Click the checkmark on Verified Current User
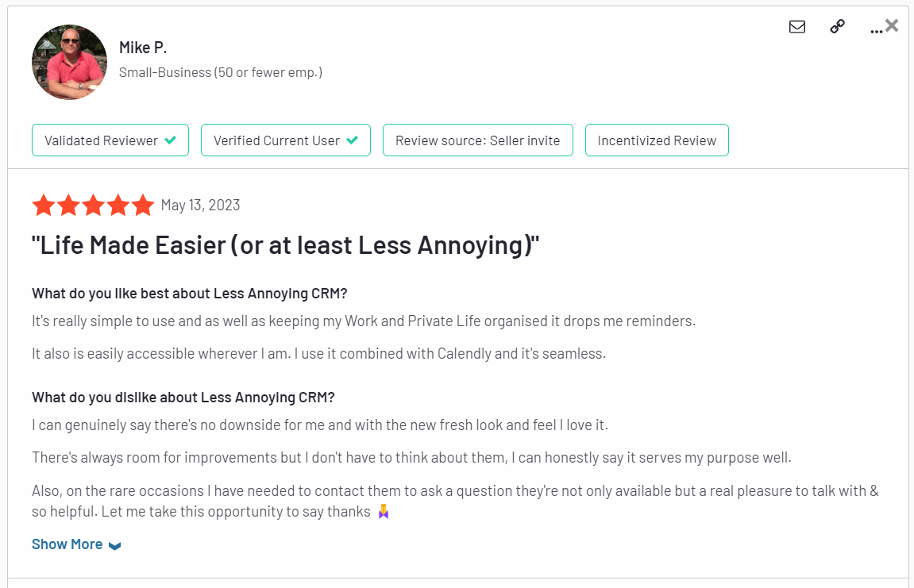Viewport: 914px width, 588px height. tap(352, 140)
